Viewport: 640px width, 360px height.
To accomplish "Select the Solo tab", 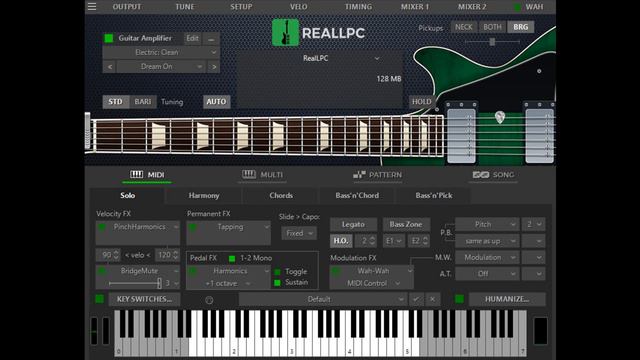I will click(x=127, y=196).
